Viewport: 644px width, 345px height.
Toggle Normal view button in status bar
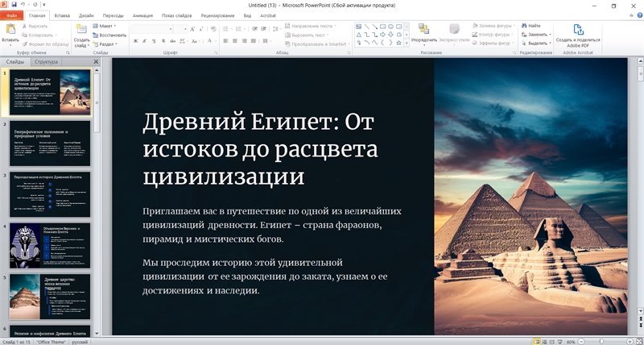(x=536, y=342)
